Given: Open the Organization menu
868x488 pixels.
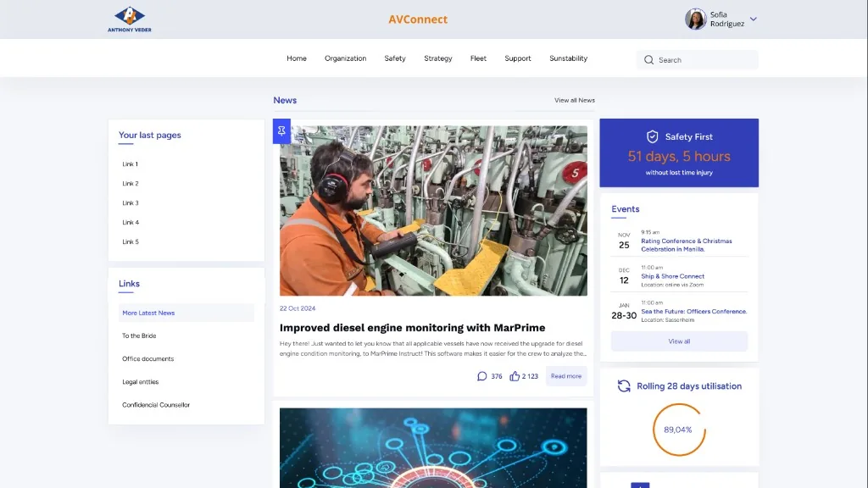Looking at the screenshot, I should click(x=346, y=58).
